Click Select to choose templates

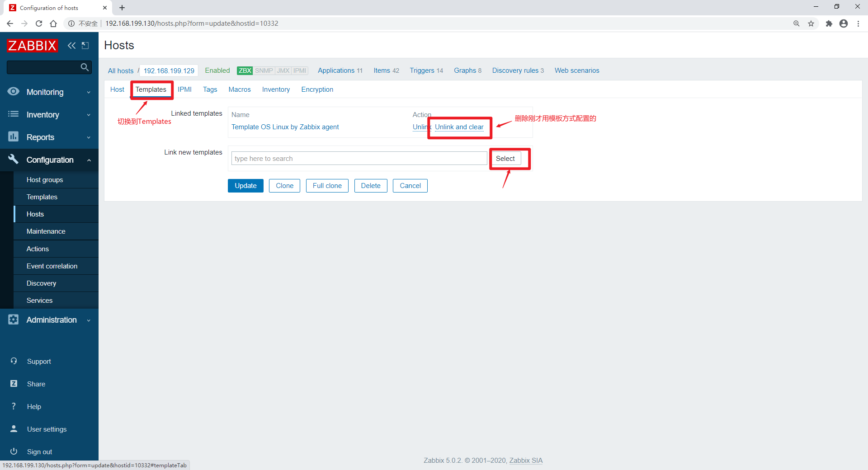[505, 159]
